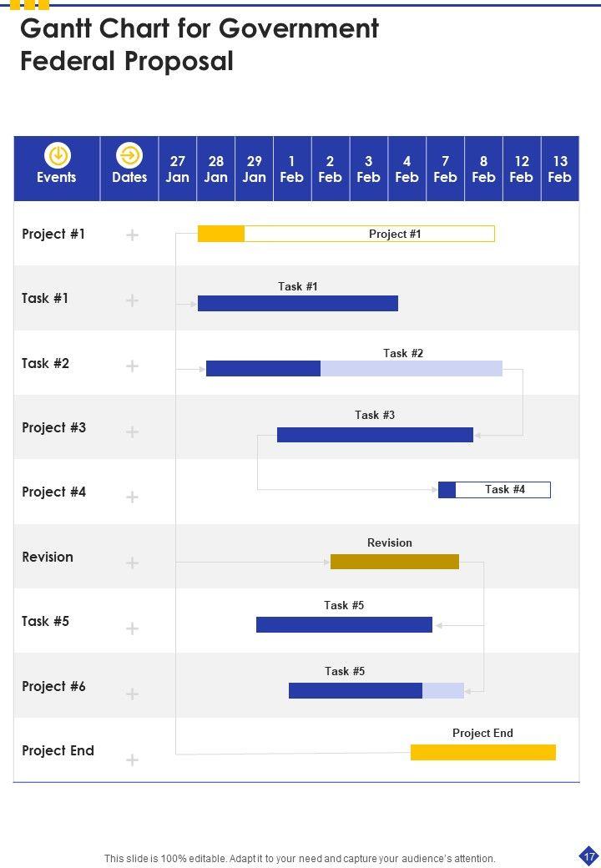The image size is (601, 868).
Task: Click the Dates right-arrow icon
Action: pos(129,155)
